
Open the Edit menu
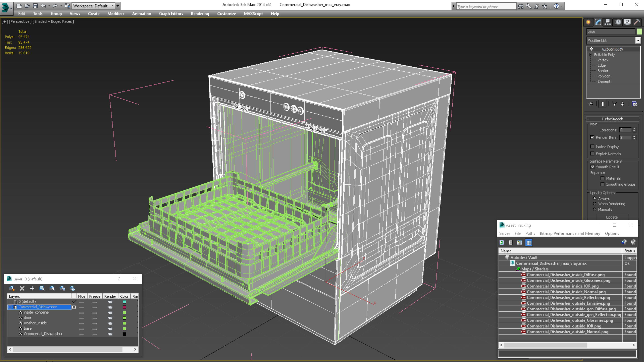pos(21,14)
